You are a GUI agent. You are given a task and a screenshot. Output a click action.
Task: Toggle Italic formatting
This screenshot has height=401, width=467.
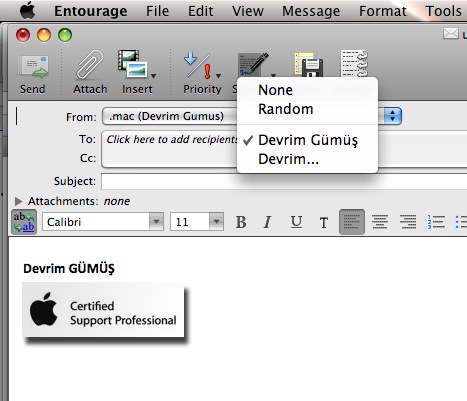[268, 222]
